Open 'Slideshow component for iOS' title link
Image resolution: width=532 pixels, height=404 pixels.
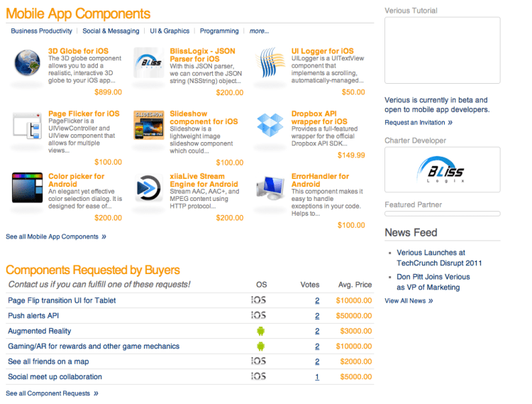(204, 117)
